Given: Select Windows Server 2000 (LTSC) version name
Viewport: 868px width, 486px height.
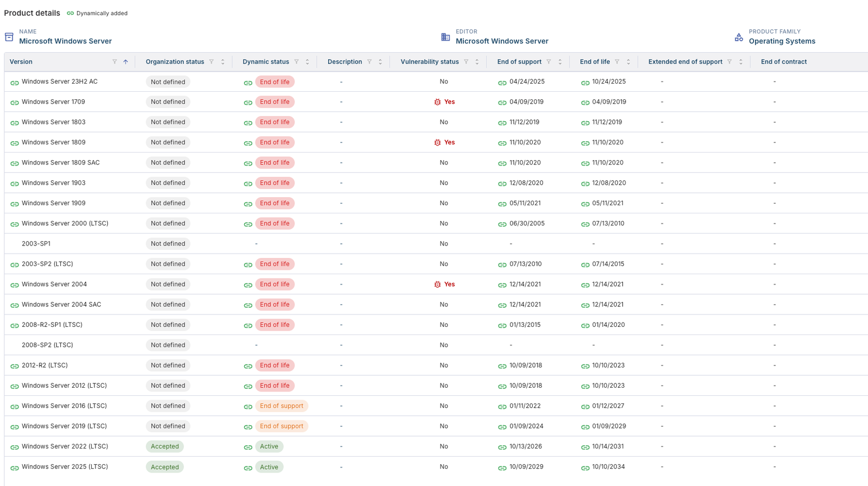Looking at the screenshot, I should click(x=65, y=224).
